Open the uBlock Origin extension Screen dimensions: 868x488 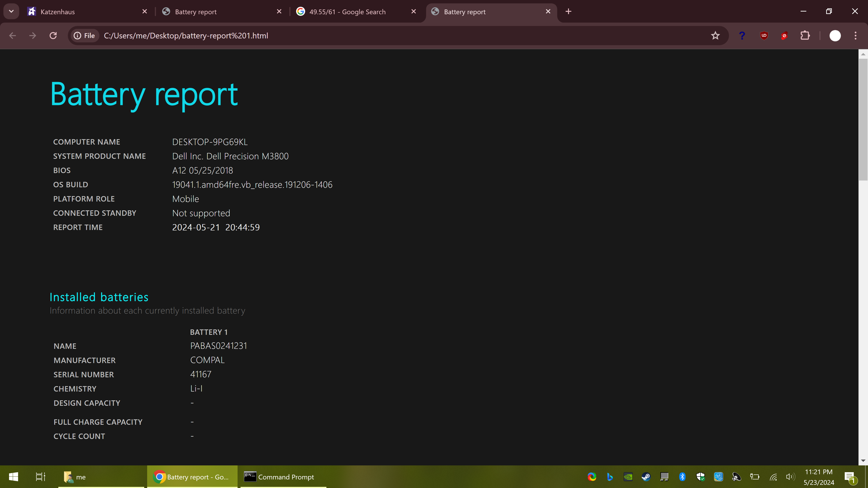click(x=764, y=36)
